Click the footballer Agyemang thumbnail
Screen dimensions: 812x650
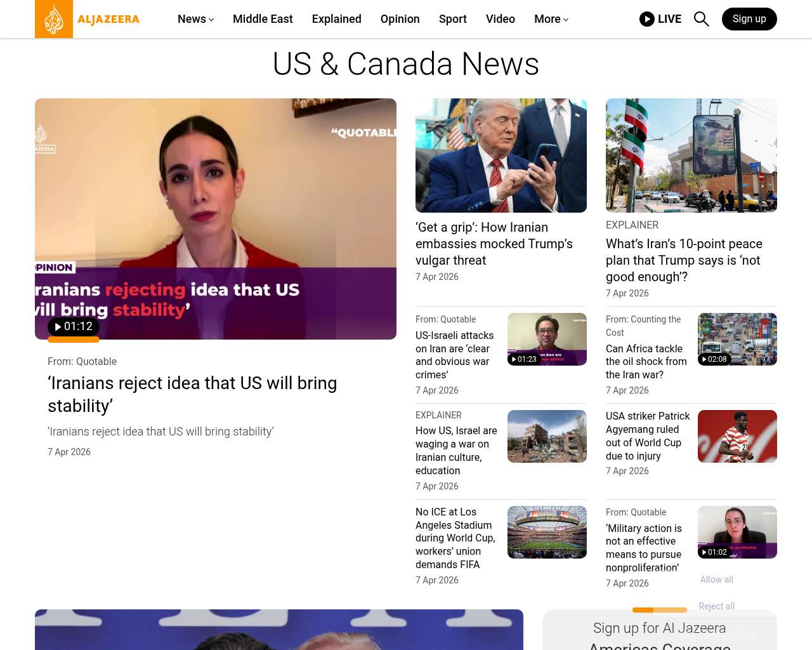pos(737,436)
